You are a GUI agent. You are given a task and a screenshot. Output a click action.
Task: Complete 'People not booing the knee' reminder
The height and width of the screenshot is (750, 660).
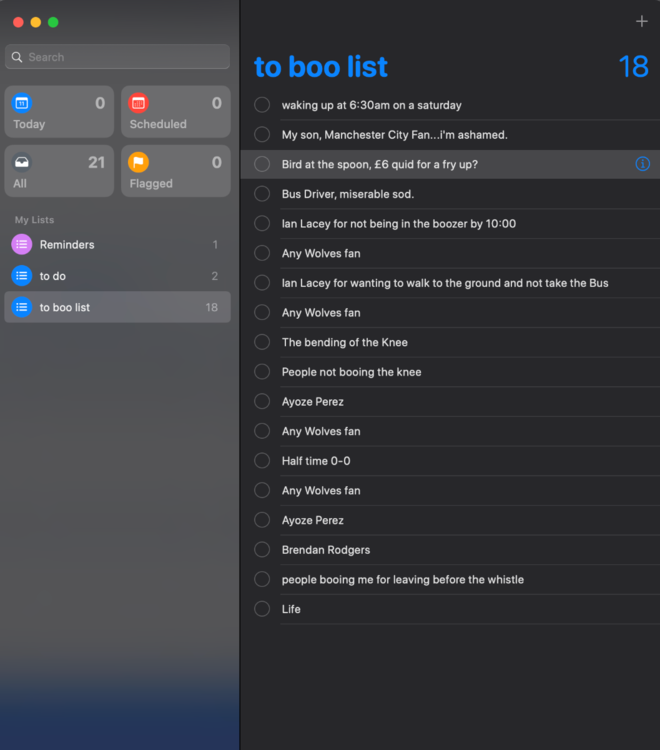click(262, 372)
